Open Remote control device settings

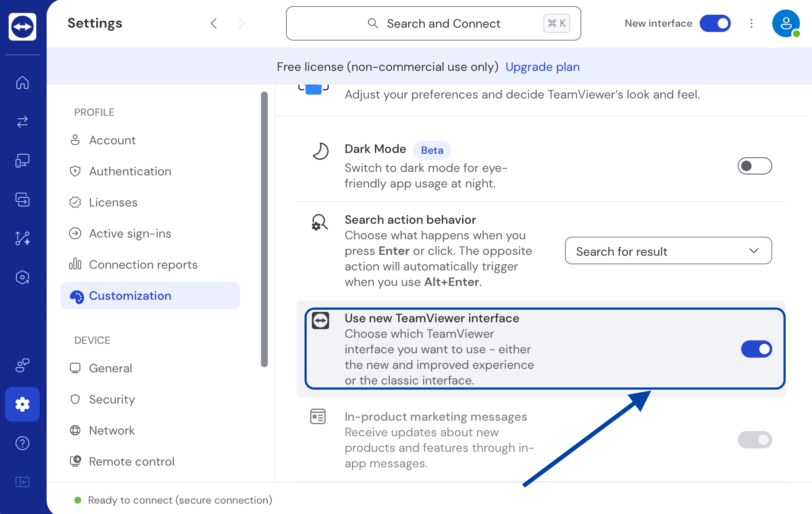pyautogui.click(x=150, y=462)
